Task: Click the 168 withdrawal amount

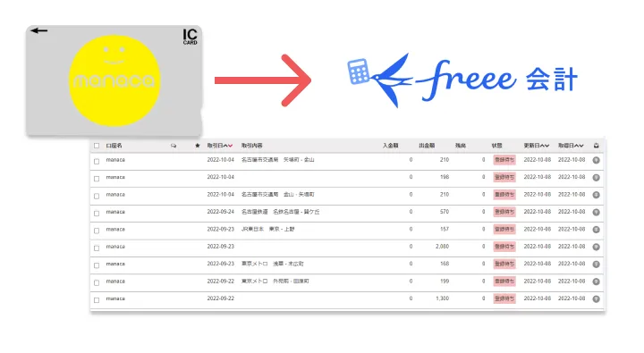Action: click(x=445, y=264)
